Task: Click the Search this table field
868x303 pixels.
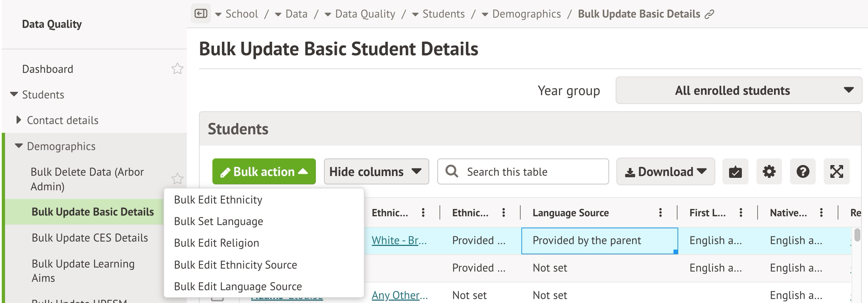Action: [x=523, y=172]
